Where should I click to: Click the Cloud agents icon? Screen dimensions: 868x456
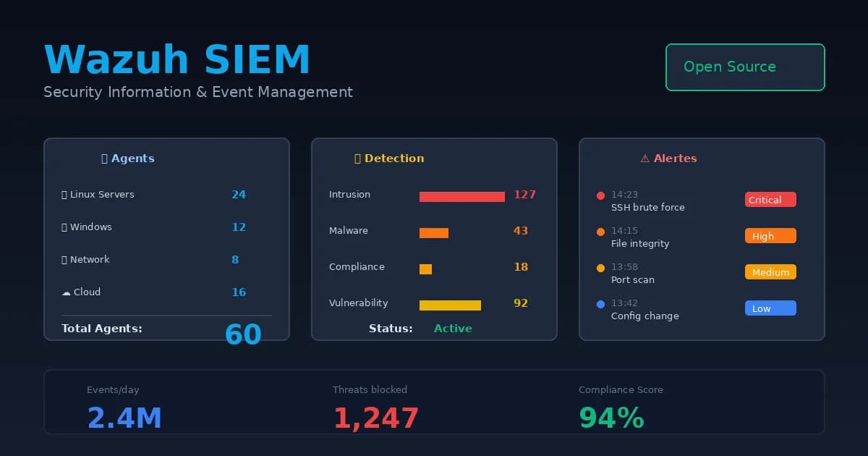[66, 292]
